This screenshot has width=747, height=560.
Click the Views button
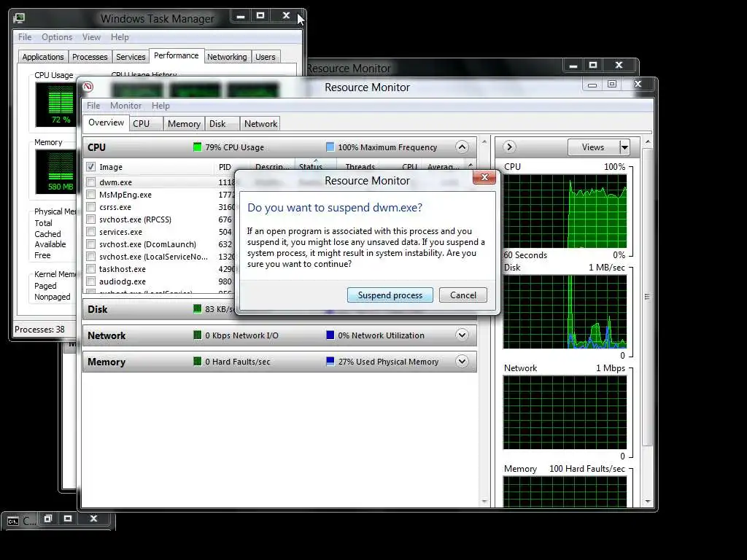(x=594, y=147)
